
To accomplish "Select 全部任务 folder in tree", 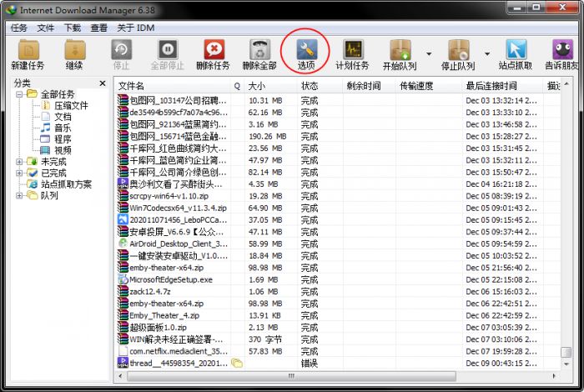I will (x=58, y=94).
